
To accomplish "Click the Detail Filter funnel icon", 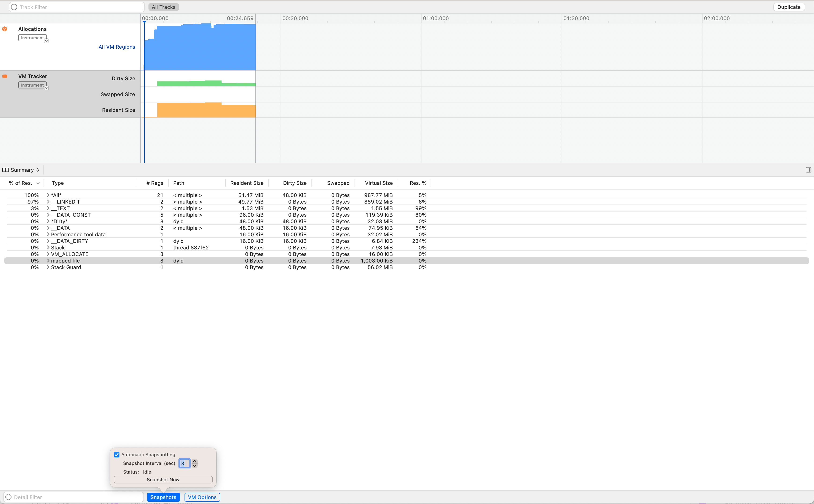I will tap(9, 497).
